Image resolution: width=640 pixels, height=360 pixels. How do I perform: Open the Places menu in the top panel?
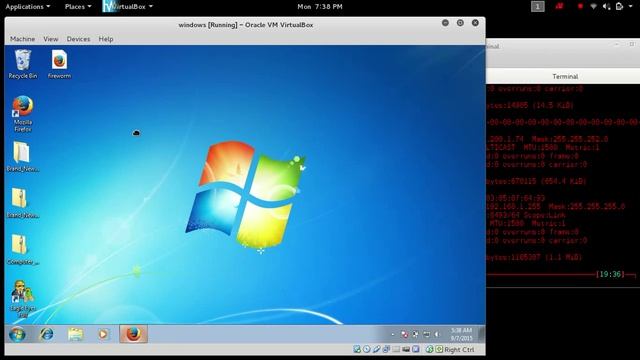coord(78,7)
